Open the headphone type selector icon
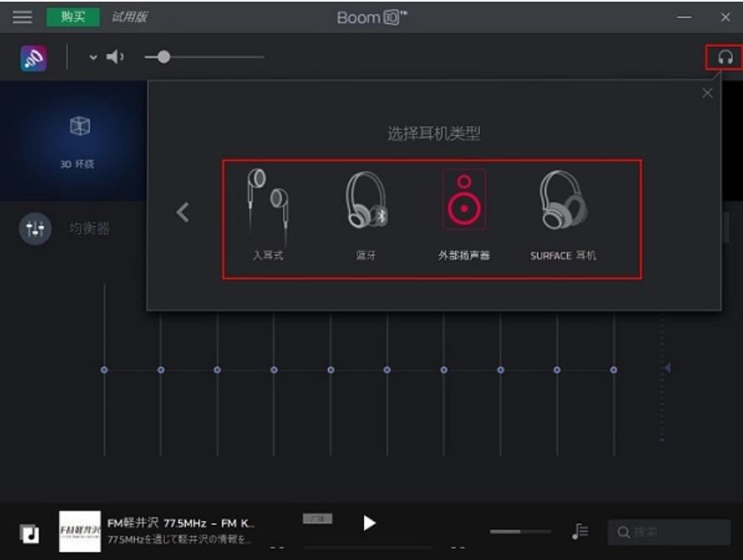 725,57
